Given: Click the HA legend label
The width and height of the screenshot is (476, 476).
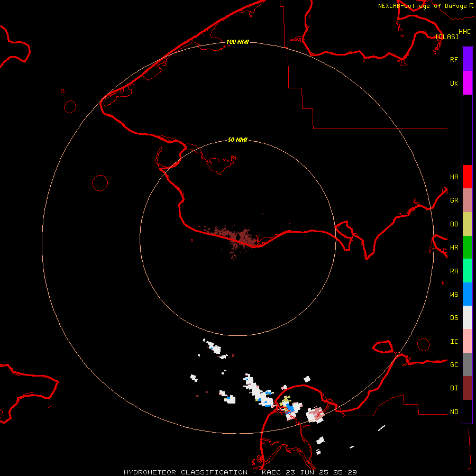Looking at the screenshot, I should tap(454, 177).
